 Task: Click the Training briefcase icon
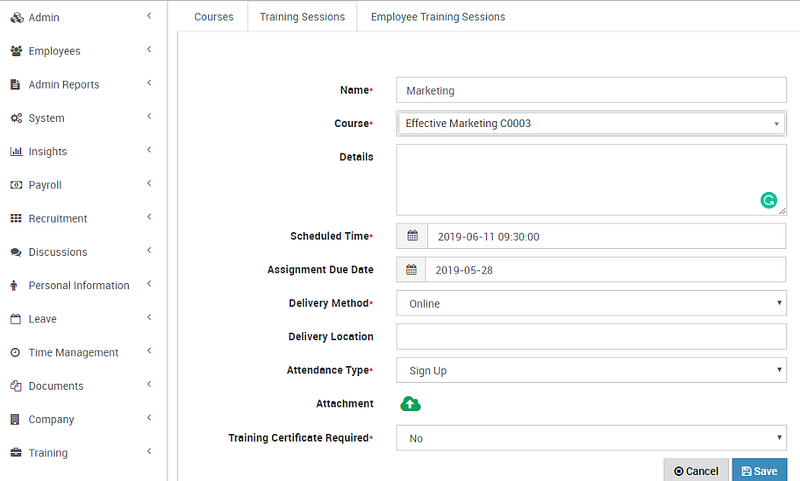16,453
